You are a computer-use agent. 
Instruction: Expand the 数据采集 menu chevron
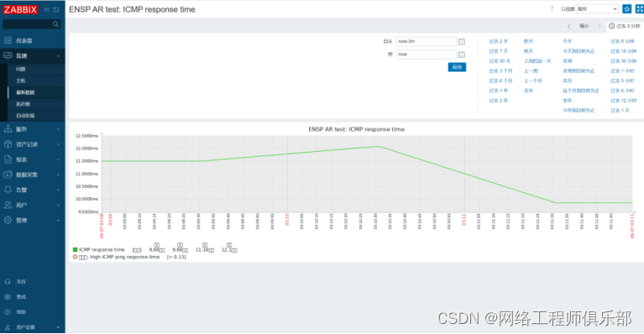tap(58, 175)
